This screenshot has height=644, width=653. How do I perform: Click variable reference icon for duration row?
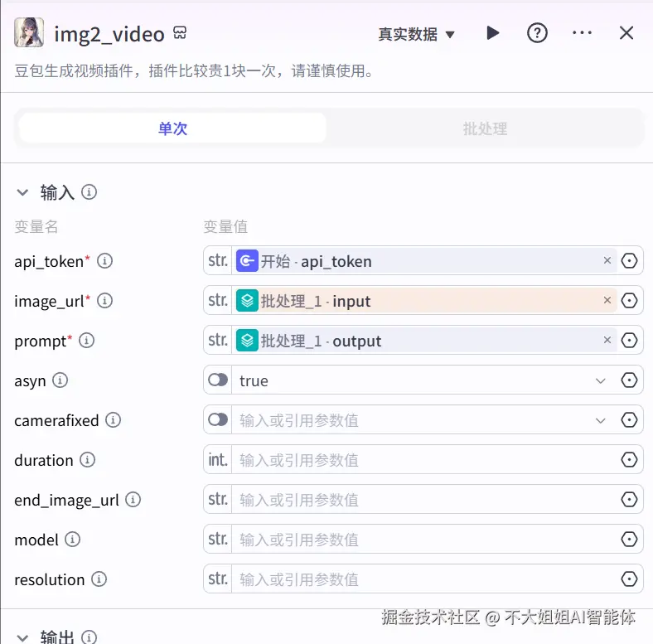(x=629, y=460)
